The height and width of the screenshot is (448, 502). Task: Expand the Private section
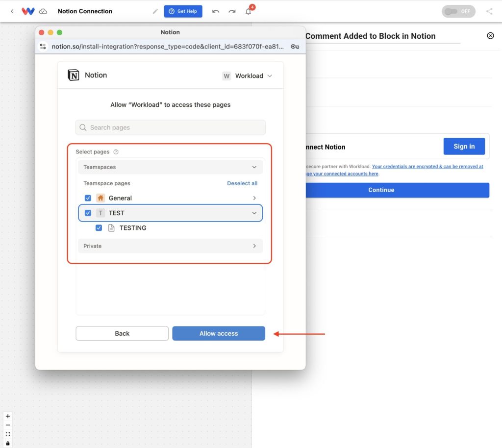[x=170, y=246]
